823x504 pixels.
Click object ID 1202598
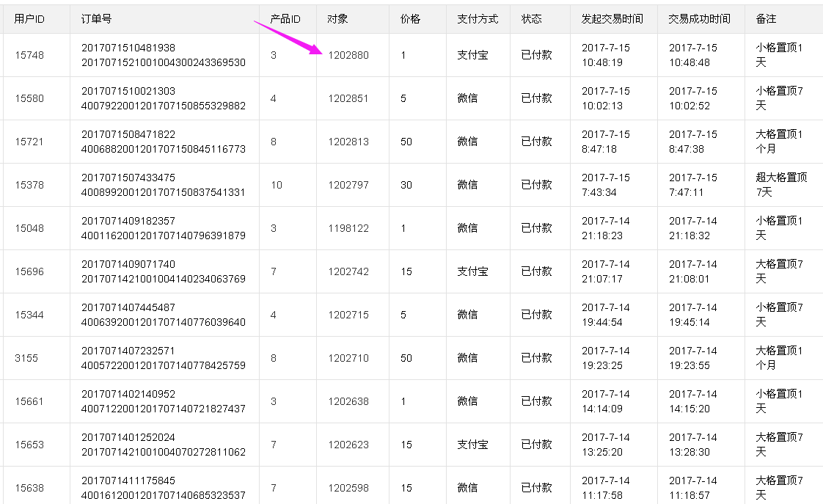point(348,488)
